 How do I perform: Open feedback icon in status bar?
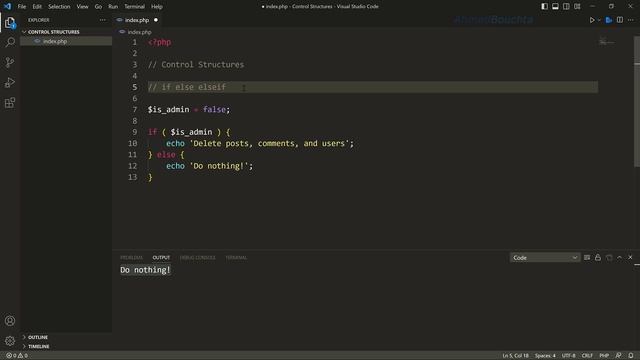point(619,356)
